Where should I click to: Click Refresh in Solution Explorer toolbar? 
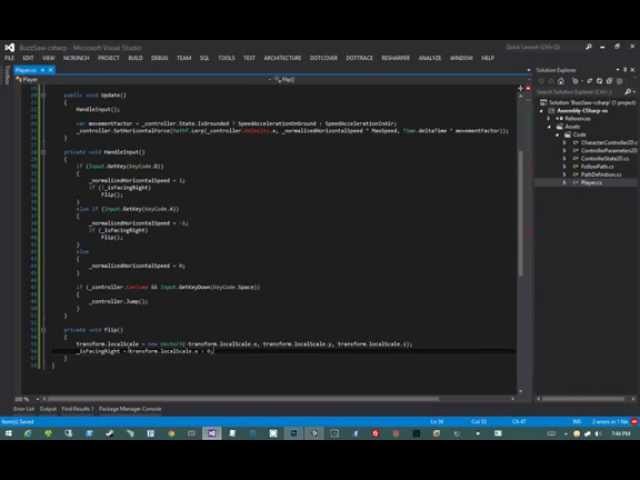coord(600,81)
